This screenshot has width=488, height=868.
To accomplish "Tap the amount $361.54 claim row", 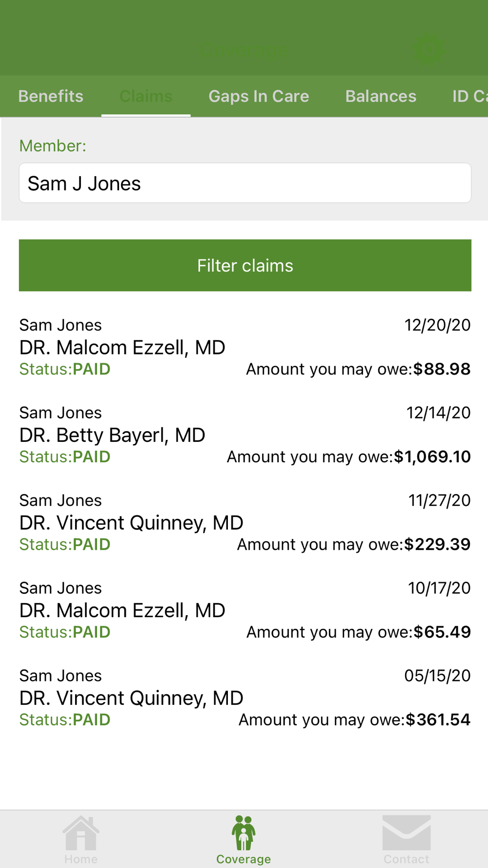I will (x=245, y=698).
